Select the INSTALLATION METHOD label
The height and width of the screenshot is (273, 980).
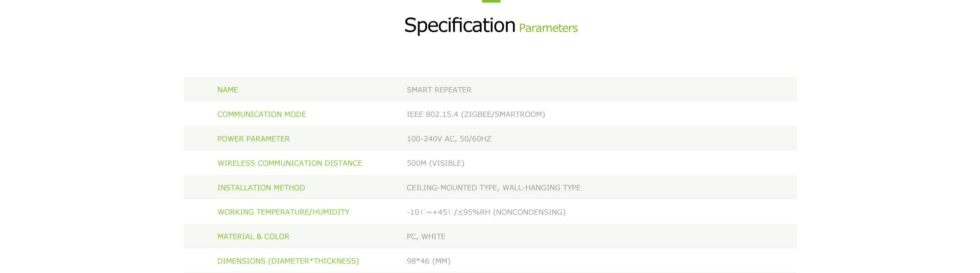[261, 188]
